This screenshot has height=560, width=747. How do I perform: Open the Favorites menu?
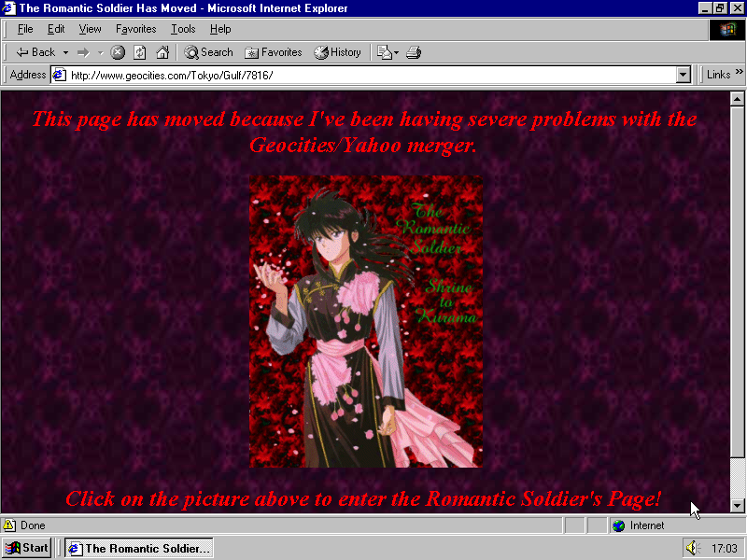tap(135, 29)
